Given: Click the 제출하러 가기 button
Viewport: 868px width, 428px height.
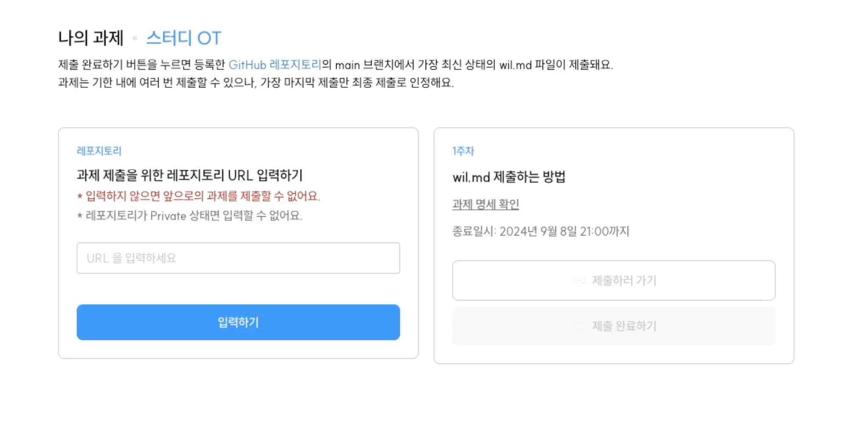Looking at the screenshot, I should (x=613, y=280).
